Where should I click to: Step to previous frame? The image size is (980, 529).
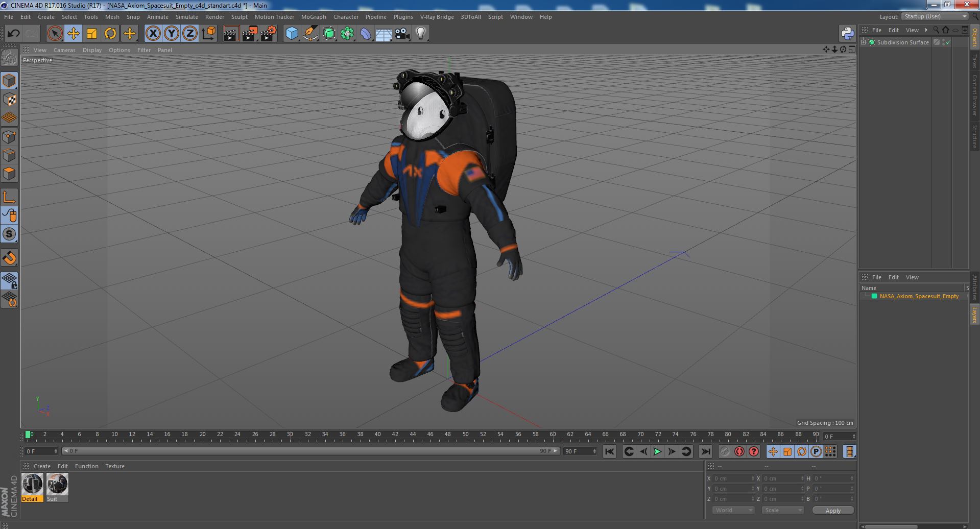[x=643, y=451]
